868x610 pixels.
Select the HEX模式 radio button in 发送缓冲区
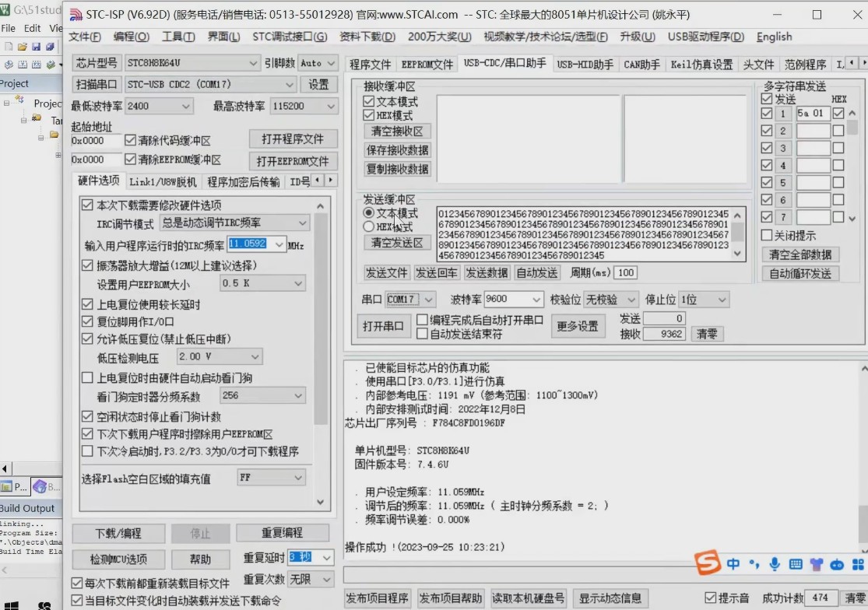[367, 226]
